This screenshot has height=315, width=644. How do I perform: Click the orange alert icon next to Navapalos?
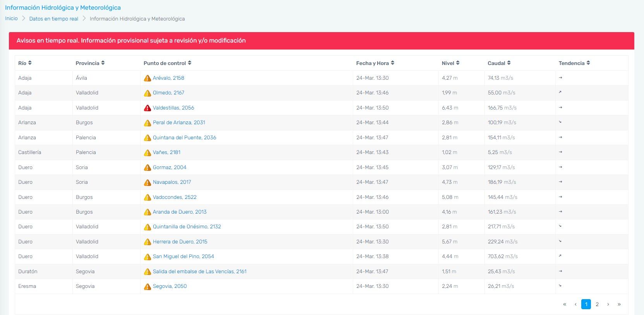click(x=147, y=182)
